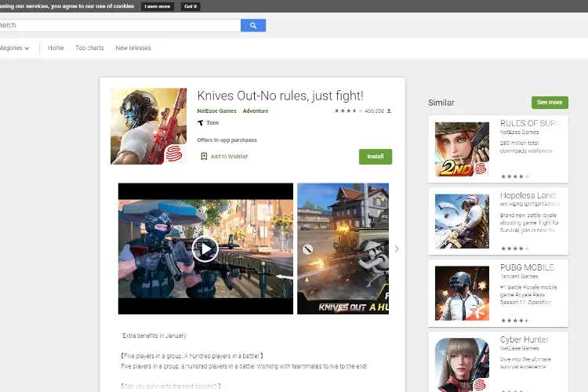This screenshot has width=588, height=392.
Task: Click the PUBG MOBILE star rating
Action: [x=515, y=321]
